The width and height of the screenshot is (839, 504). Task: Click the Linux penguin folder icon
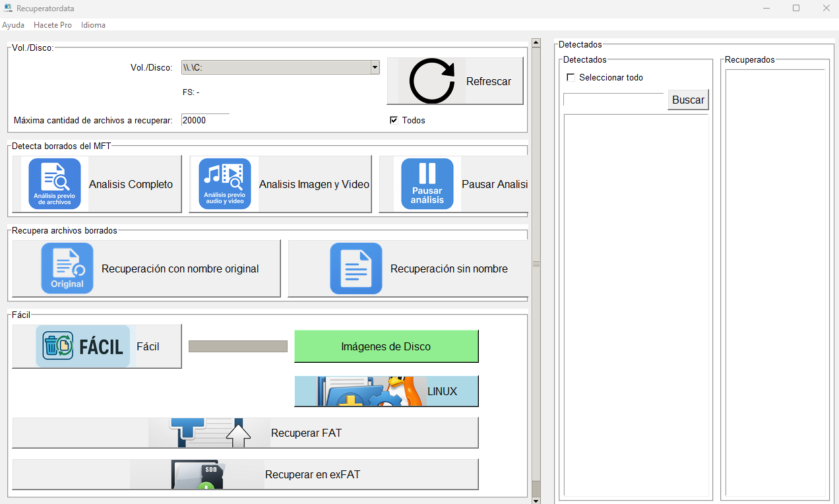[370, 391]
